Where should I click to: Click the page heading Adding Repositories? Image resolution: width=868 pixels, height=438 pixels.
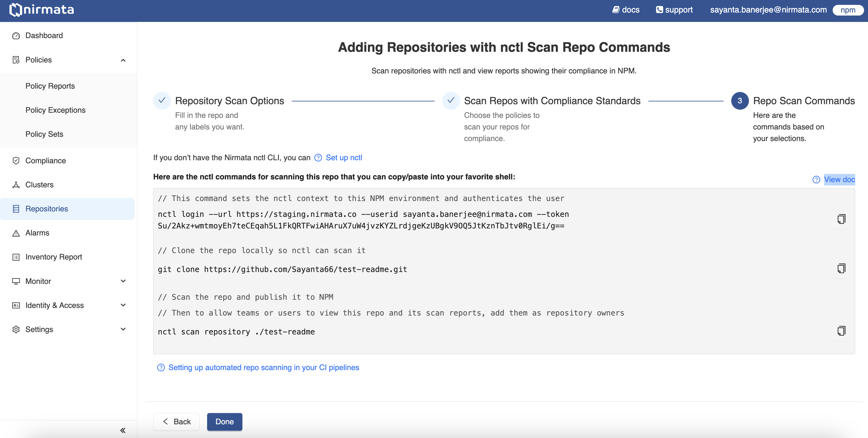[504, 47]
